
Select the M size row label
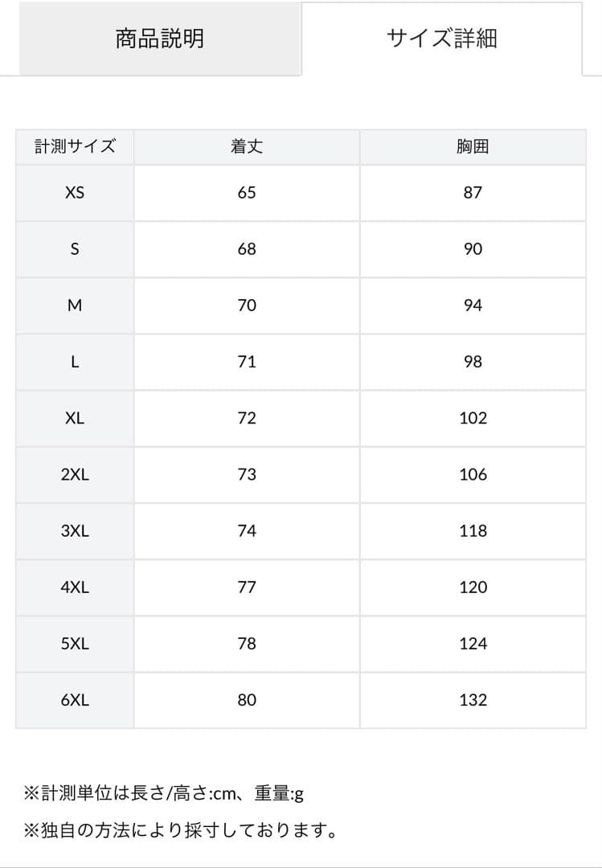coord(75,305)
